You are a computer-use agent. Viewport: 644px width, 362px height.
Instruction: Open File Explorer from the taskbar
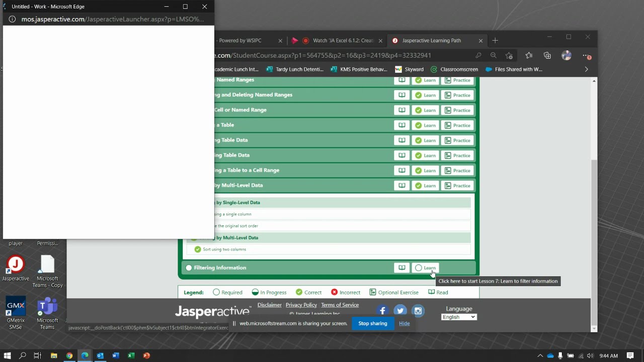tap(54, 355)
